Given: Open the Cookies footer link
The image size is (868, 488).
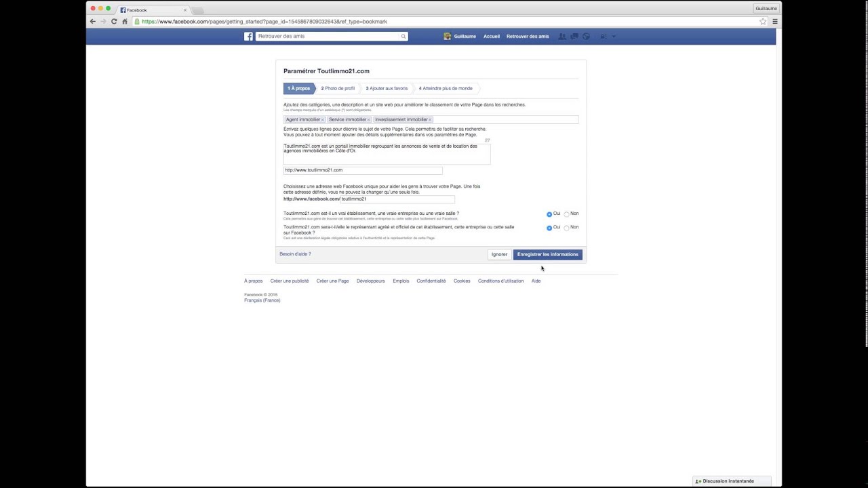Looking at the screenshot, I should pos(462,281).
